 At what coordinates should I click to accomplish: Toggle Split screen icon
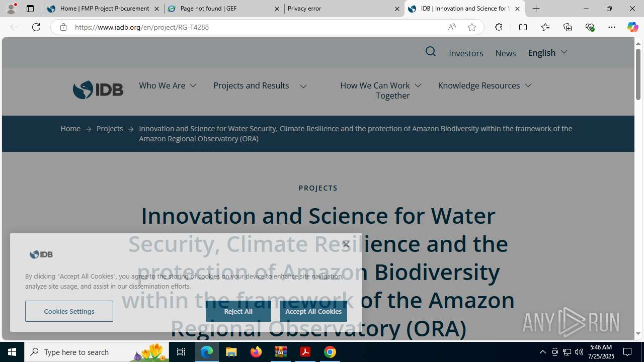click(x=523, y=27)
